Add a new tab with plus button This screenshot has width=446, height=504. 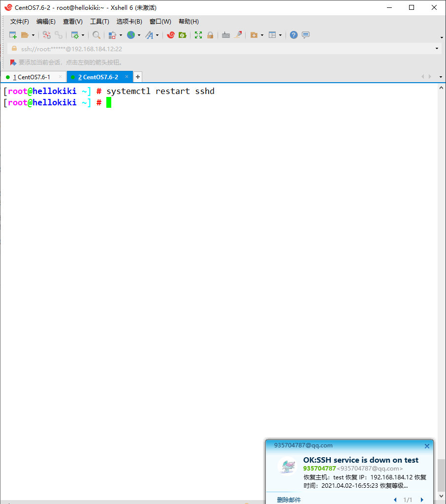[x=138, y=77]
